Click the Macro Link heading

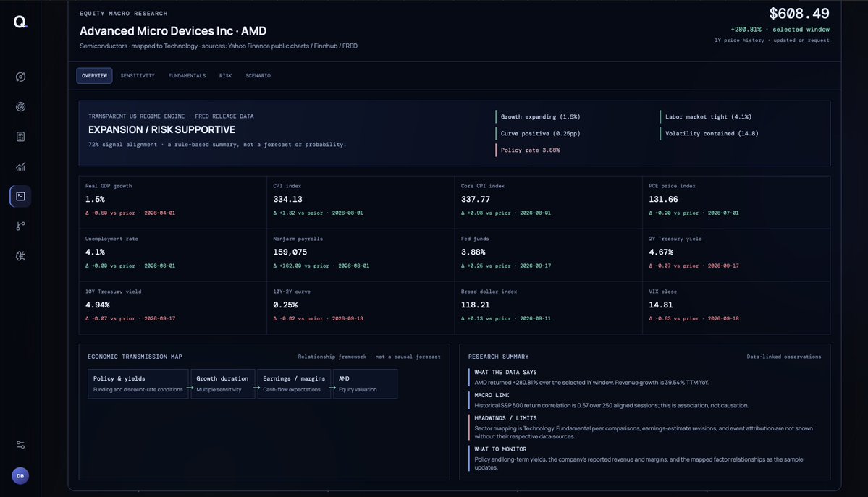tap(492, 395)
